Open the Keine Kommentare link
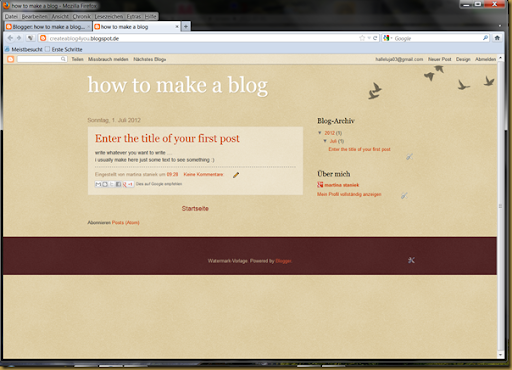The image size is (512, 370). tap(203, 174)
